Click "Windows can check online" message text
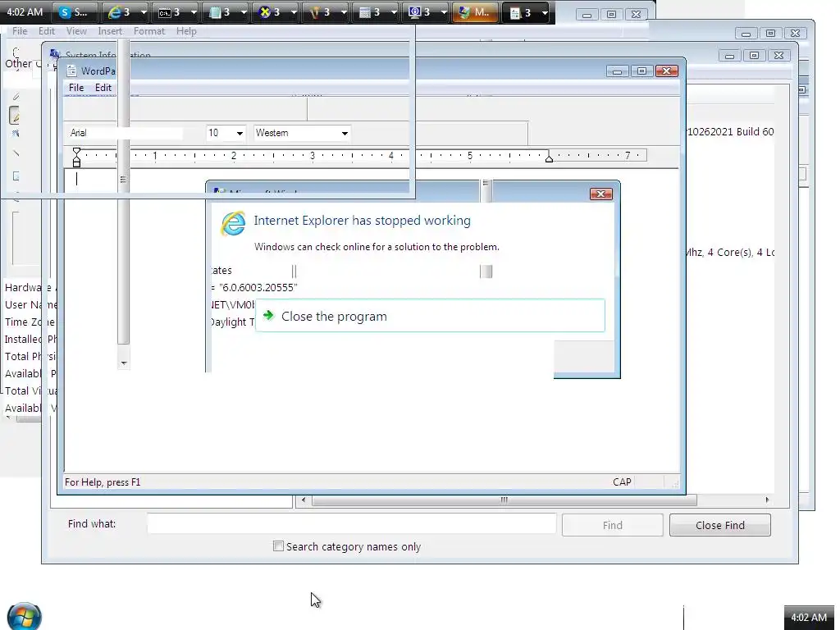Screen dimensions: 840x630 coord(377,247)
